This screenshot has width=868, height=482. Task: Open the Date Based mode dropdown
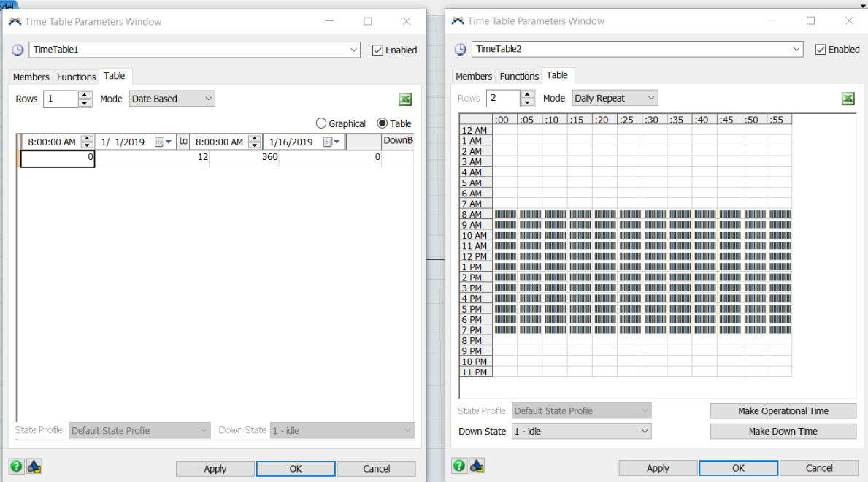coord(172,99)
